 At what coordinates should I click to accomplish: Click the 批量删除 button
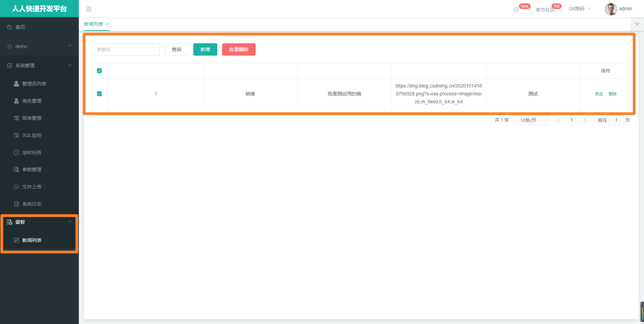[x=239, y=49]
